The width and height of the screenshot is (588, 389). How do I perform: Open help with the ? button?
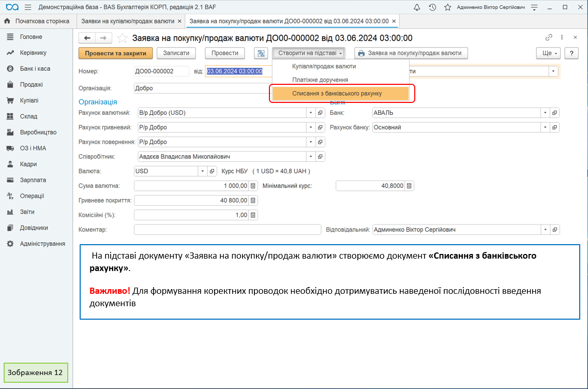pos(571,53)
